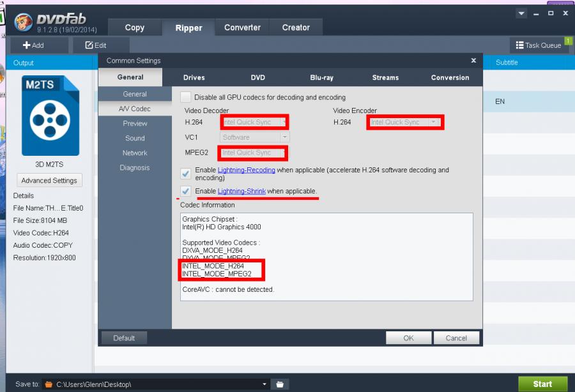The height and width of the screenshot is (392, 575).
Task: Click the DVDFab mascot logo icon
Action: (23, 22)
